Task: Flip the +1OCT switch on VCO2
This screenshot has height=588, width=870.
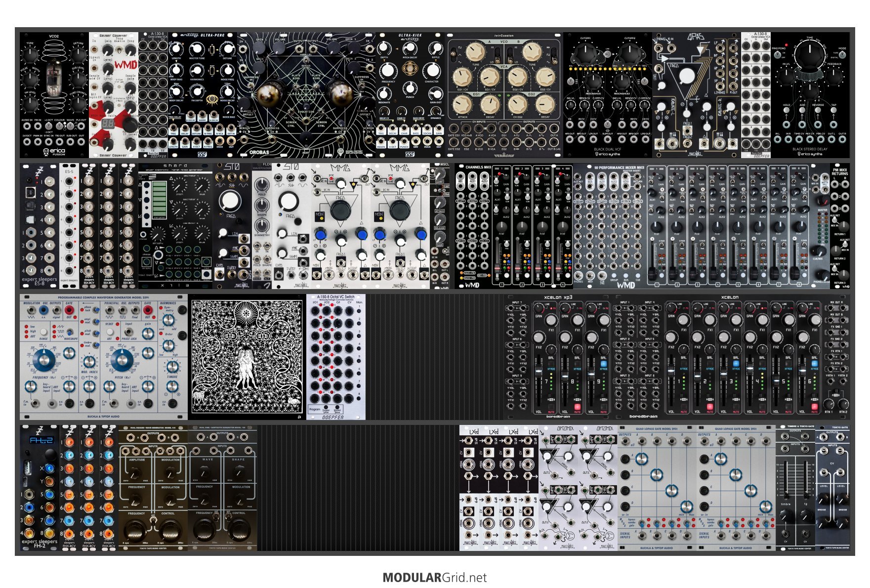Action: pyautogui.click(x=49, y=126)
